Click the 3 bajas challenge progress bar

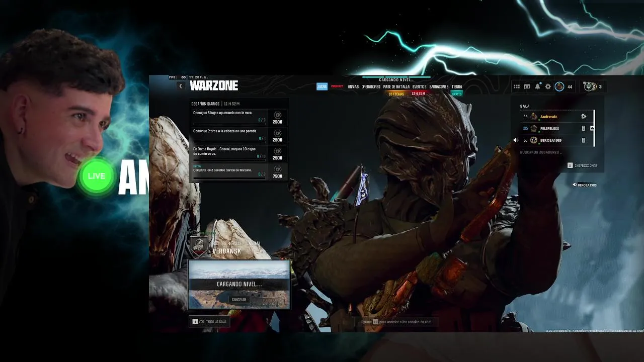229,124
